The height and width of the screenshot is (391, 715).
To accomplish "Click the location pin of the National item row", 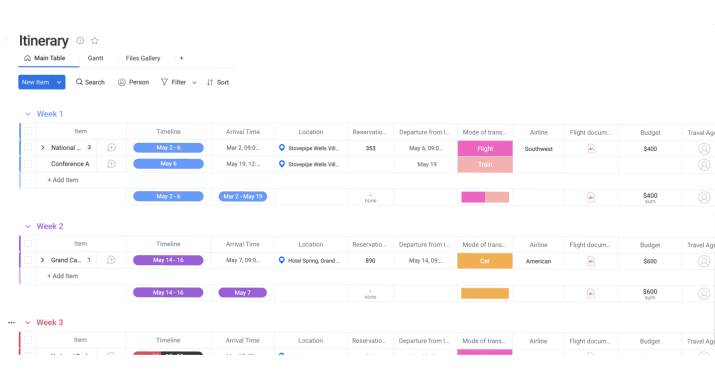I will tap(282, 148).
